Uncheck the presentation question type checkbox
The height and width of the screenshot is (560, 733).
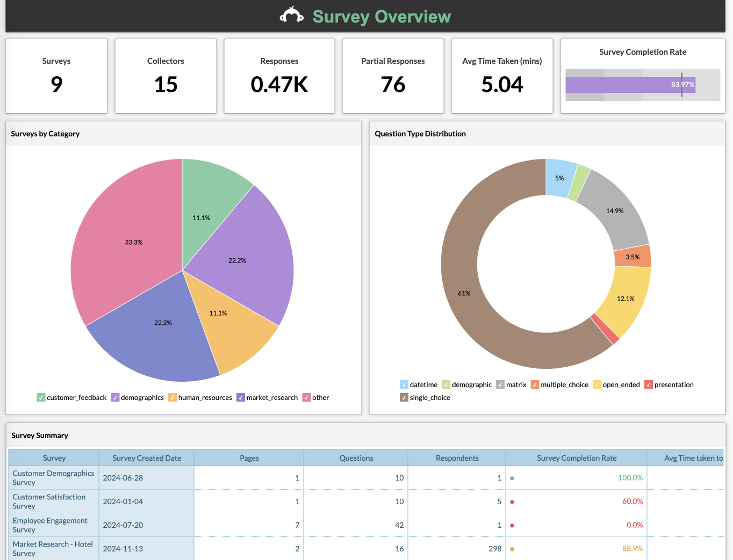[649, 384]
